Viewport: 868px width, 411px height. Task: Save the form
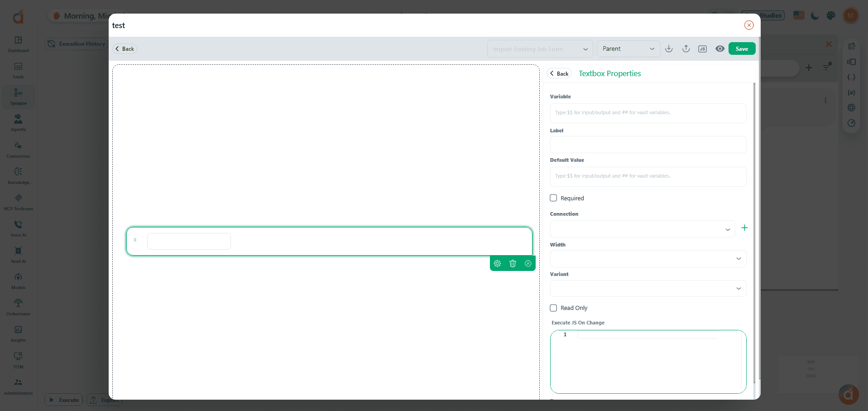742,48
